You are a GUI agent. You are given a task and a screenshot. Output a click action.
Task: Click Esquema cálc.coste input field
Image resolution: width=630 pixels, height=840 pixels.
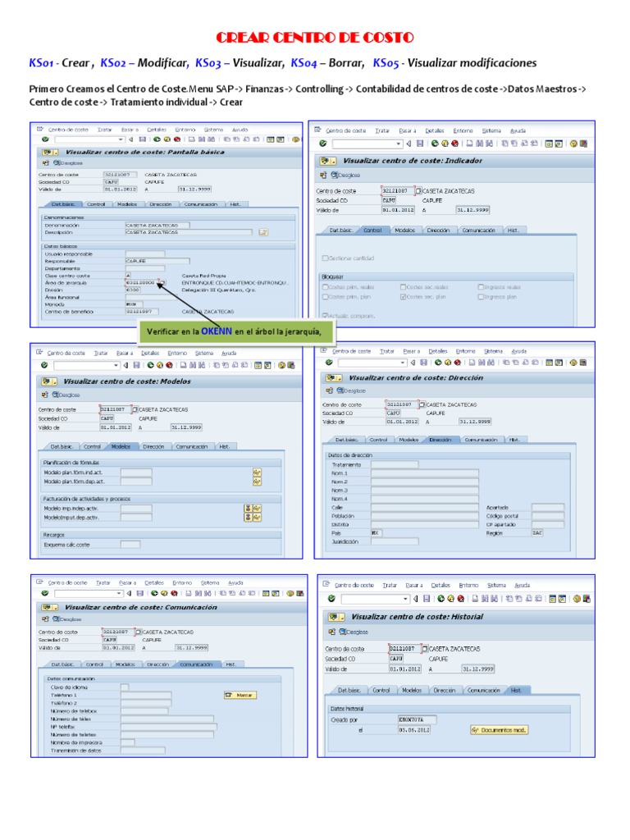130,545
